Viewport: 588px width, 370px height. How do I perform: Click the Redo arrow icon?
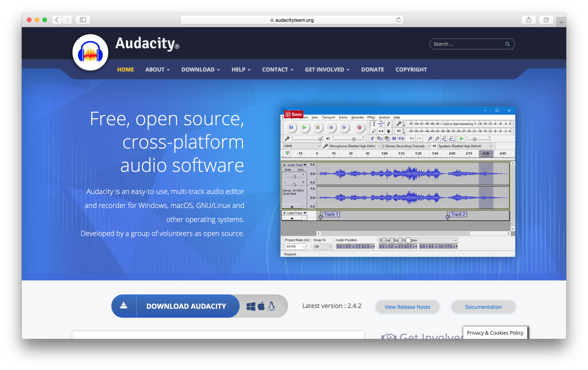coord(419,139)
